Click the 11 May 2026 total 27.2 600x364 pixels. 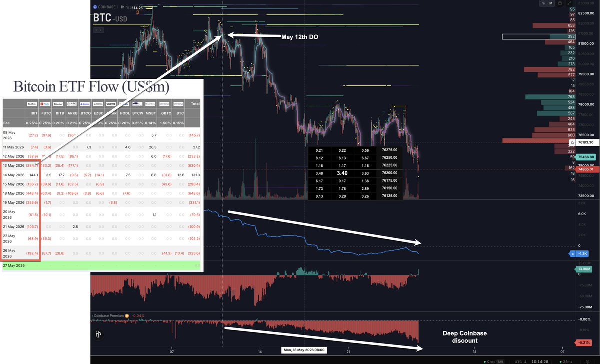tap(195, 147)
